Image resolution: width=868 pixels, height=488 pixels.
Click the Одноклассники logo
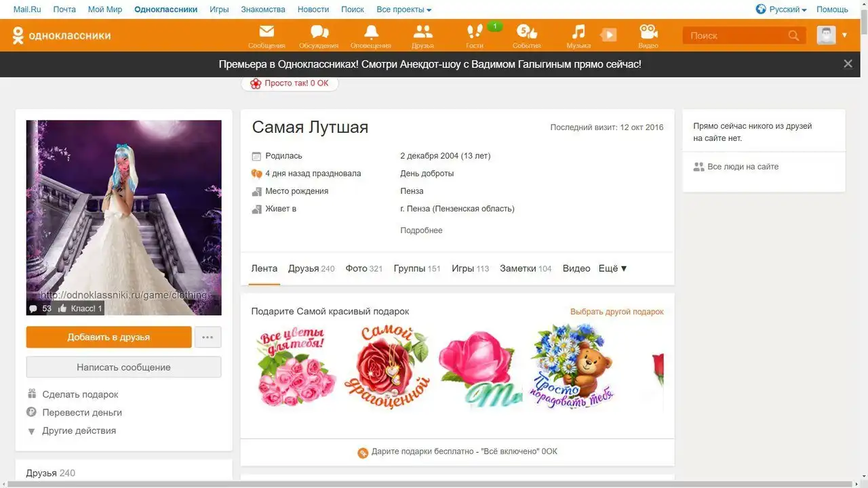coord(62,36)
